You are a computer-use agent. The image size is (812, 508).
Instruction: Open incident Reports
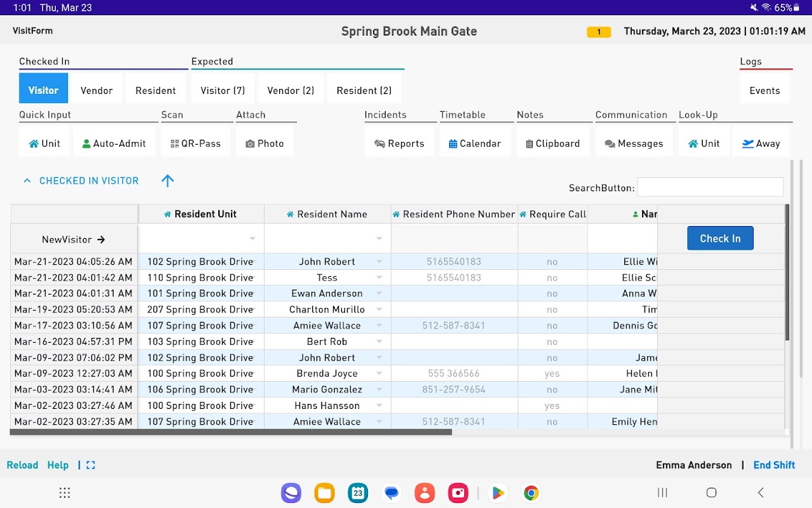(x=399, y=144)
